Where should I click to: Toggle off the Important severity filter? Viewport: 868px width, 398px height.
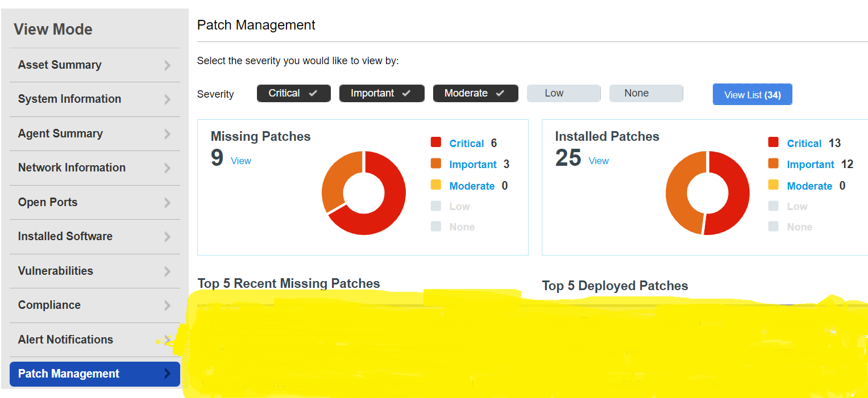[382, 94]
